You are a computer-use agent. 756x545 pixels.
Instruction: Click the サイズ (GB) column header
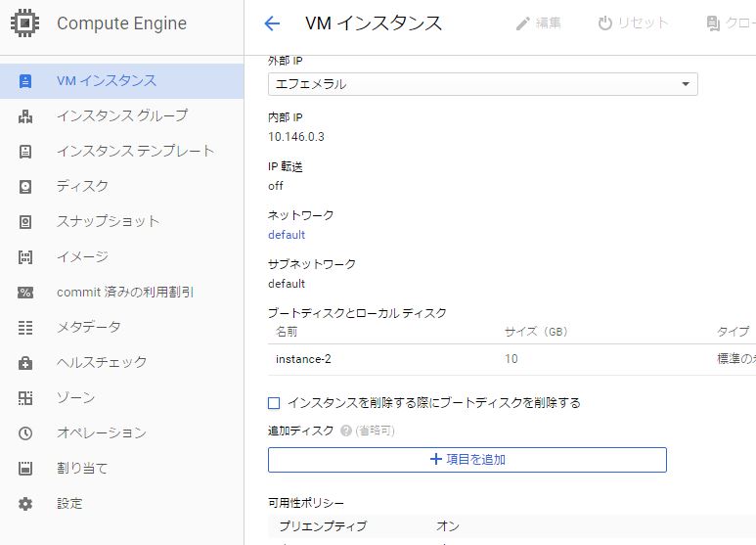(x=536, y=332)
